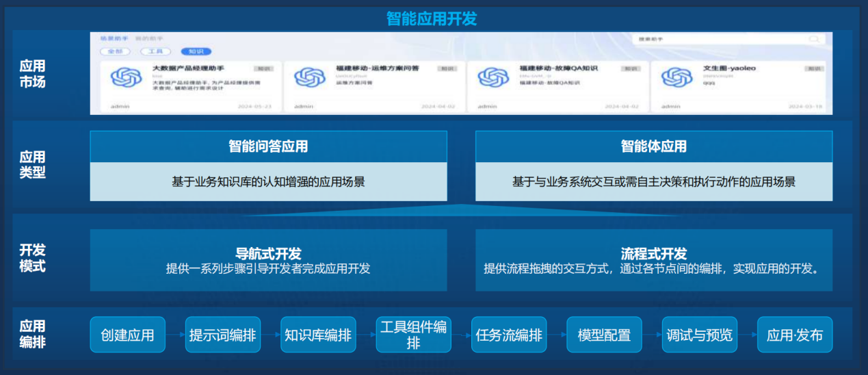Go to the 任务流编排 step
This screenshot has height=375, width=868.
pyautogui.click(x=509, y=335)
